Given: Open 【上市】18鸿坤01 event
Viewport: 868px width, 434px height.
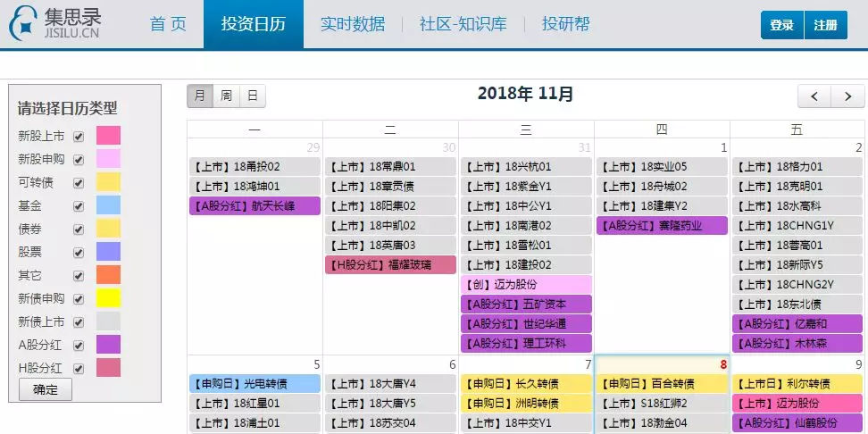Looking at the screenshot, I should tap(255, 187).
